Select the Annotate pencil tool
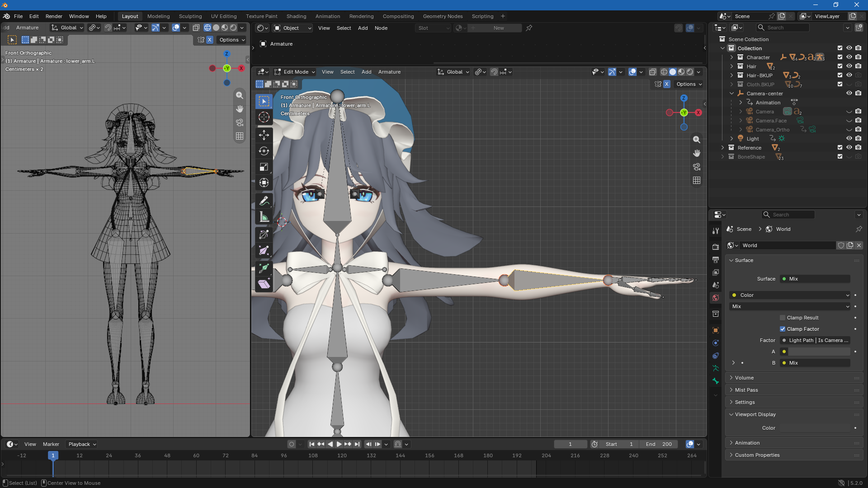 coord(264,201)
